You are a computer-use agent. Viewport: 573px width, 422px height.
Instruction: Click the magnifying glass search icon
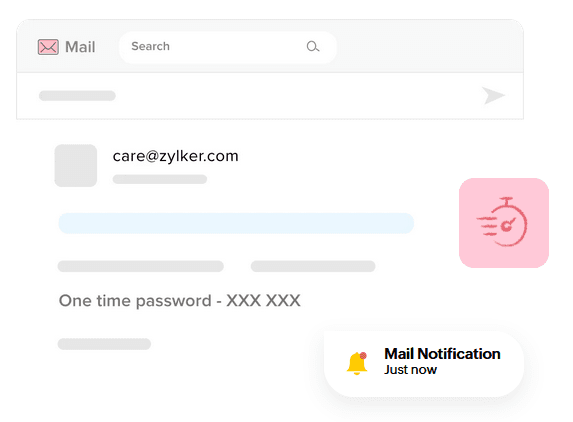[x=313, y=46]
